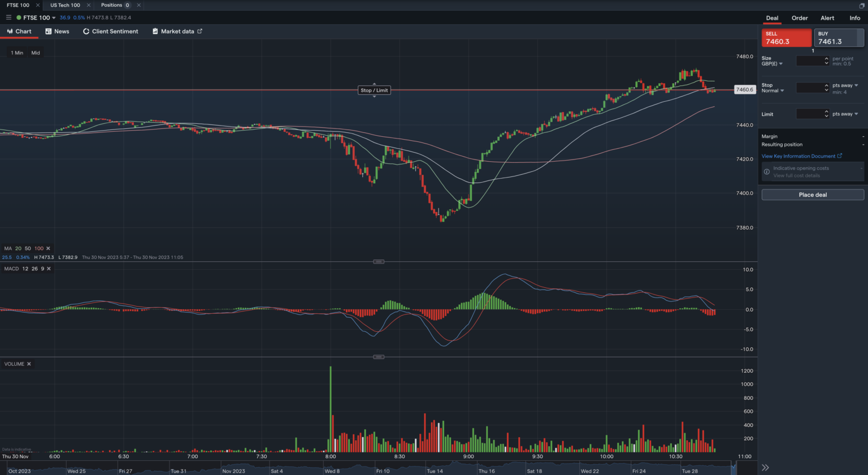Click the info icon beside Indicative opening costs
Viewport: 868px width, 475px height.
[x=767, y=171]
